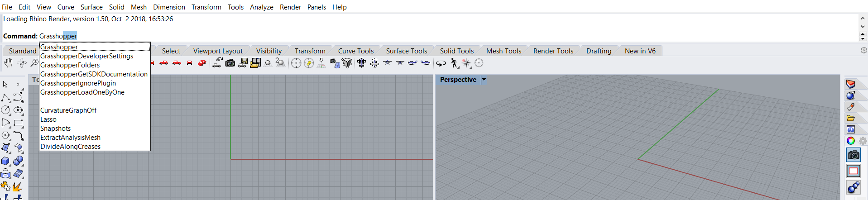Click the compass star icon
This screenshot has height=200, width=868.
[x=466, y=63]
